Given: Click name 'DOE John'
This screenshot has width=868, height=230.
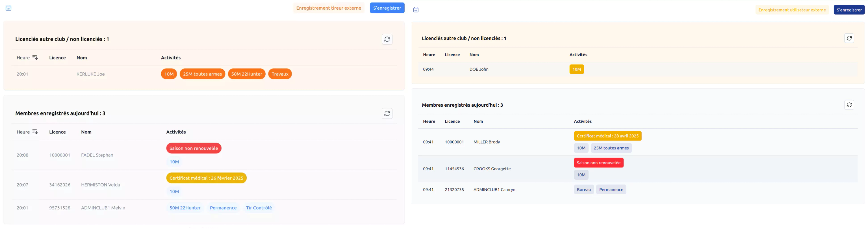Looking at the screenshot, I should [479, 69].
